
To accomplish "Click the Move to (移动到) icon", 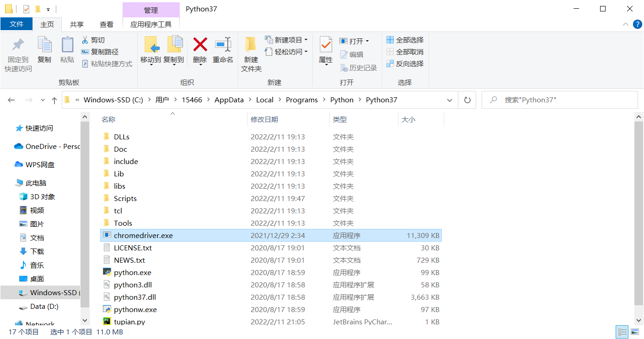I will point(151,45).
